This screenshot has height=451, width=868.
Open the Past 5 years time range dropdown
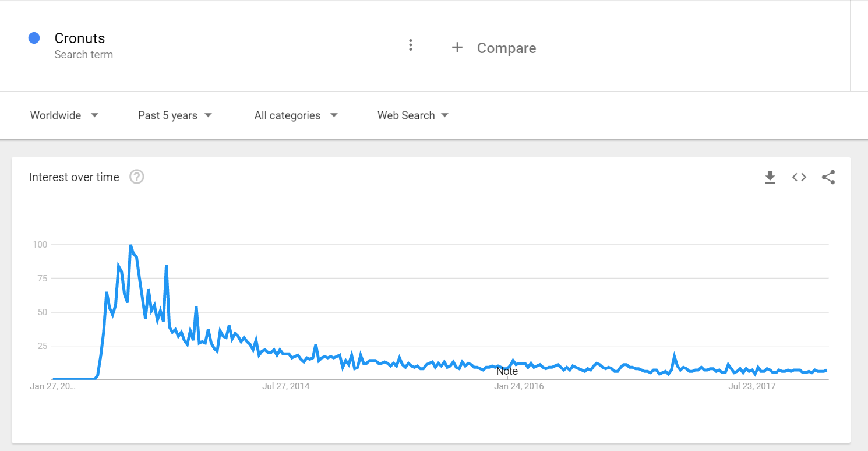click(x=175, y=115)
